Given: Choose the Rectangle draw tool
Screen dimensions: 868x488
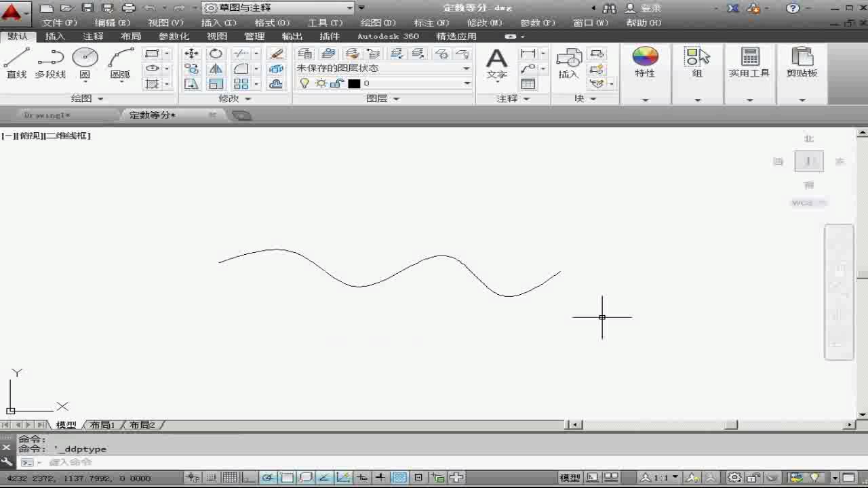Looking at the screenshot, I should (152, 54).
